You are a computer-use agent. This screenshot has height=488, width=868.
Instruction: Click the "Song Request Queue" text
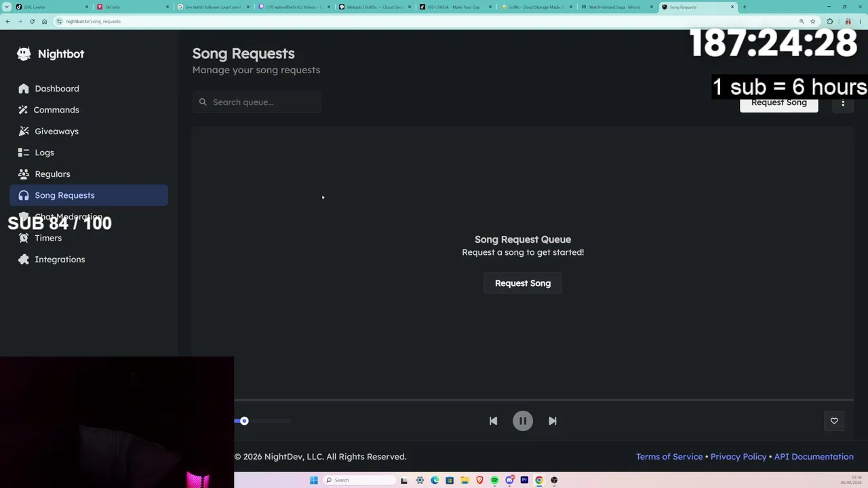coord(523,239)
